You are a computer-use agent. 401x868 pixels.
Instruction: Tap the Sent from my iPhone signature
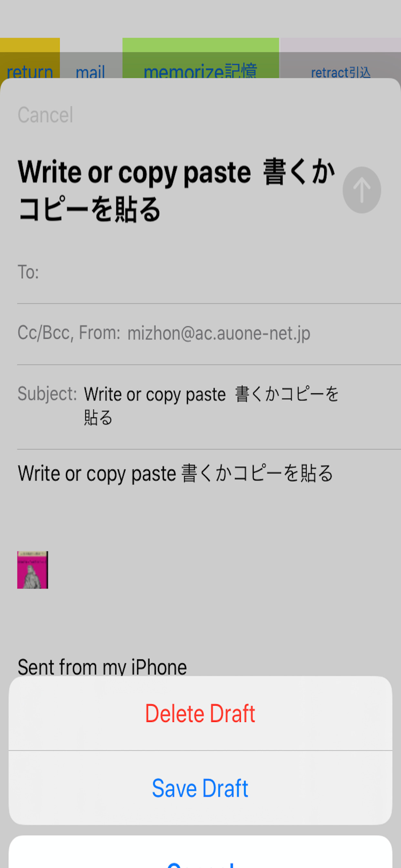coord(102,667)
